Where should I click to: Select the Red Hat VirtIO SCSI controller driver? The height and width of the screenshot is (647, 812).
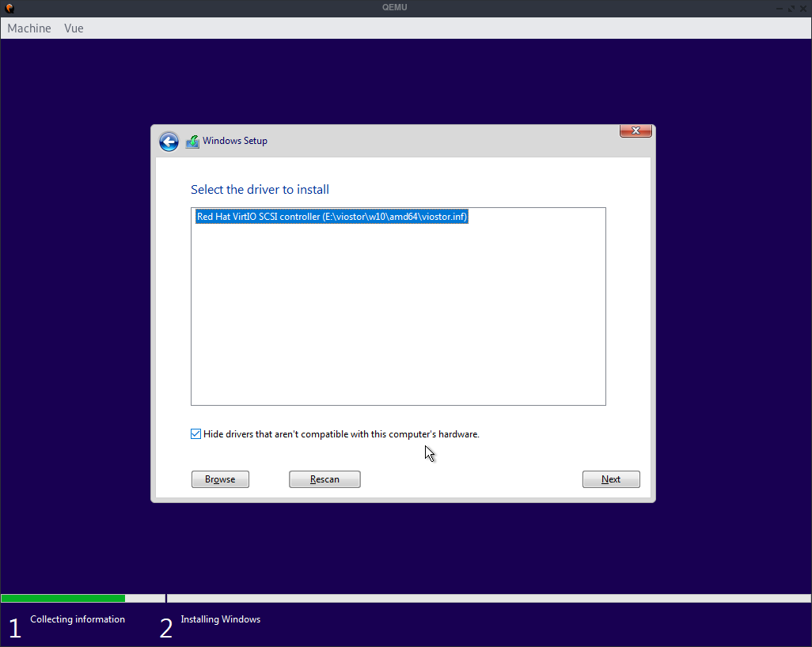point(332,216)
